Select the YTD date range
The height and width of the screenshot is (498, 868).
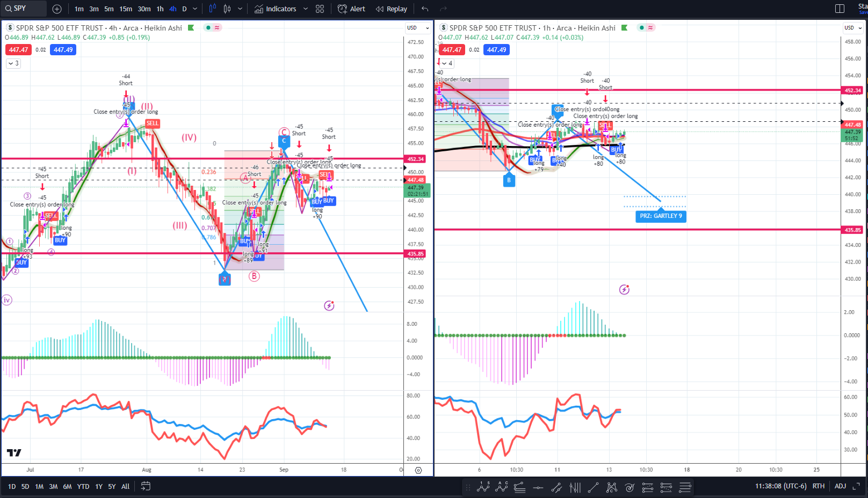coord(83,487)
